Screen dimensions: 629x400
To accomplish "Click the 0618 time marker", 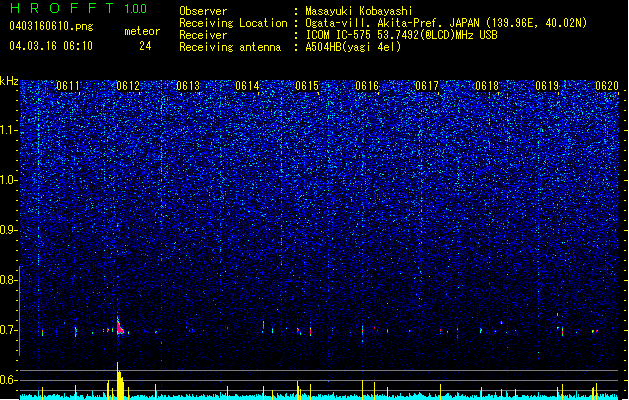I will pyautogui.click(x=487, y=86).
